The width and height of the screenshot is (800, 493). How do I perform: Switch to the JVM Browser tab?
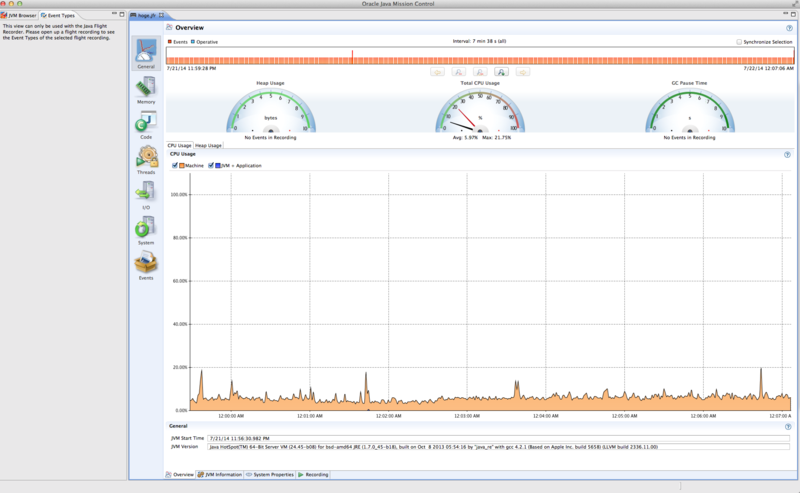coord(19,15)
